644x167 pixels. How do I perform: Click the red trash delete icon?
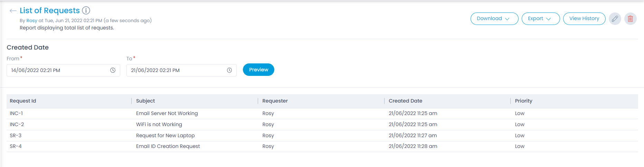630,19
